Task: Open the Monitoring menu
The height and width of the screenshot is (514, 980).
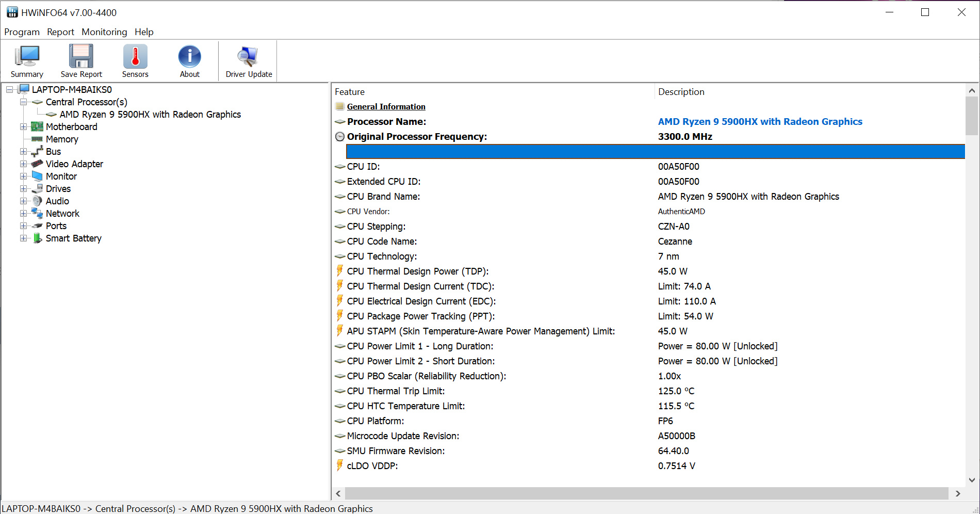Action: 104,32
